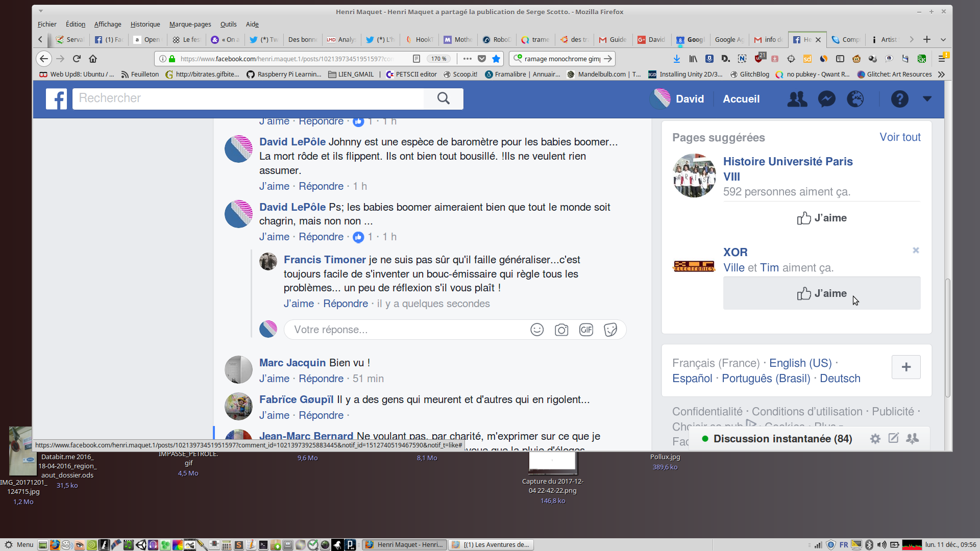Like the XOR suggested page

821,293
